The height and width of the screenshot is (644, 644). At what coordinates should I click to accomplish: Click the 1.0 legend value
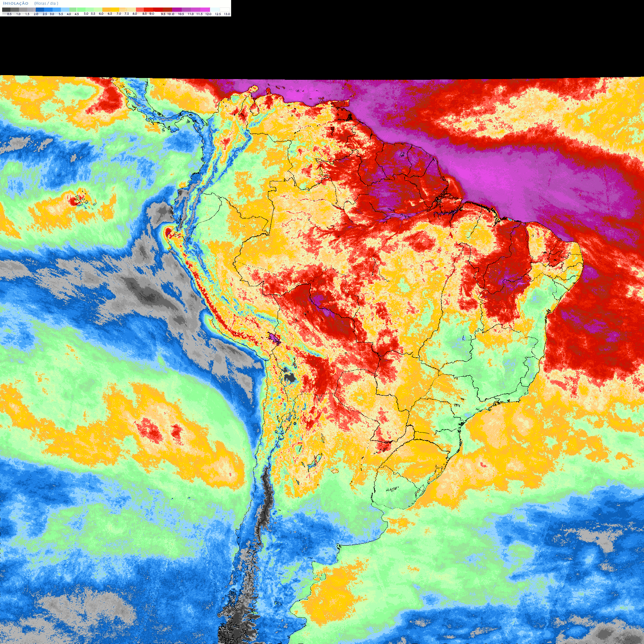pyautogui.click(x=18, y=14)
